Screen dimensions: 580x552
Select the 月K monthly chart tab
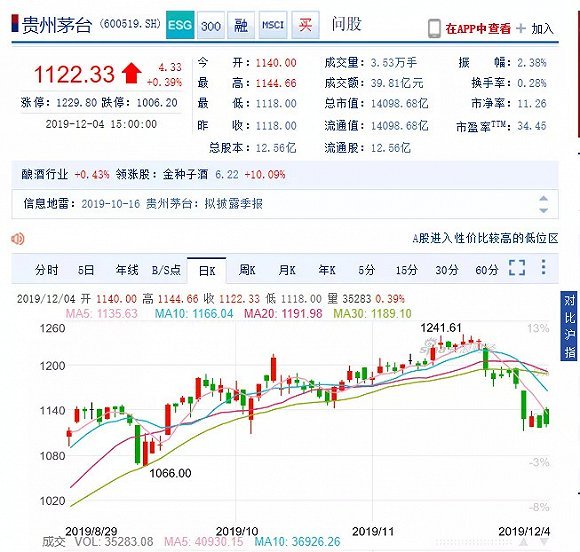287,270
